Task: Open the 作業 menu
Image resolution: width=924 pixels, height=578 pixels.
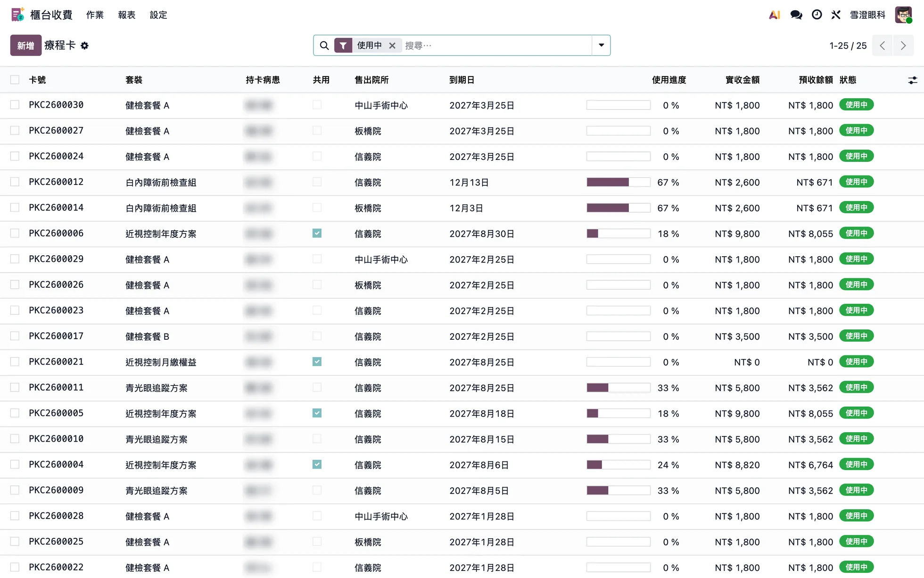Action: coord(95,15)
